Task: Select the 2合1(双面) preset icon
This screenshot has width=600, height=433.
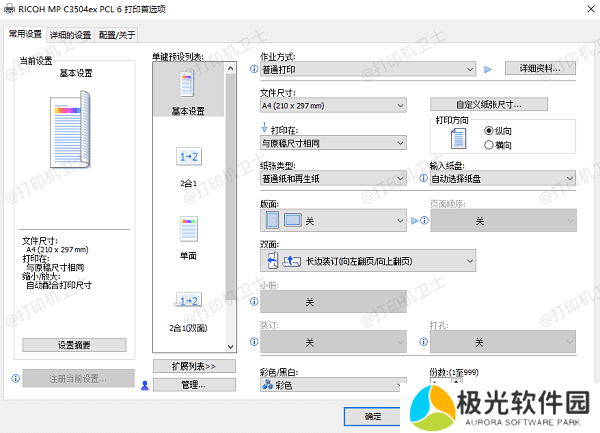Action: [x=188, y=299]
